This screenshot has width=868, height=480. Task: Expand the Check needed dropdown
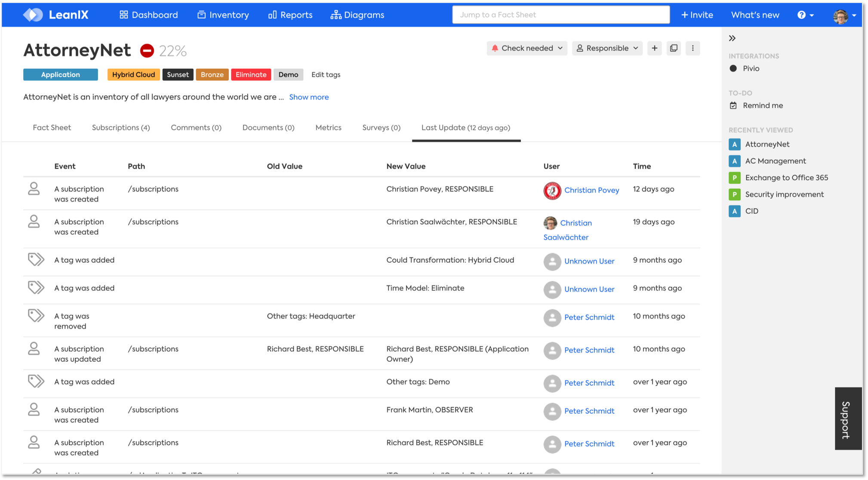click(x=527, y=48)
